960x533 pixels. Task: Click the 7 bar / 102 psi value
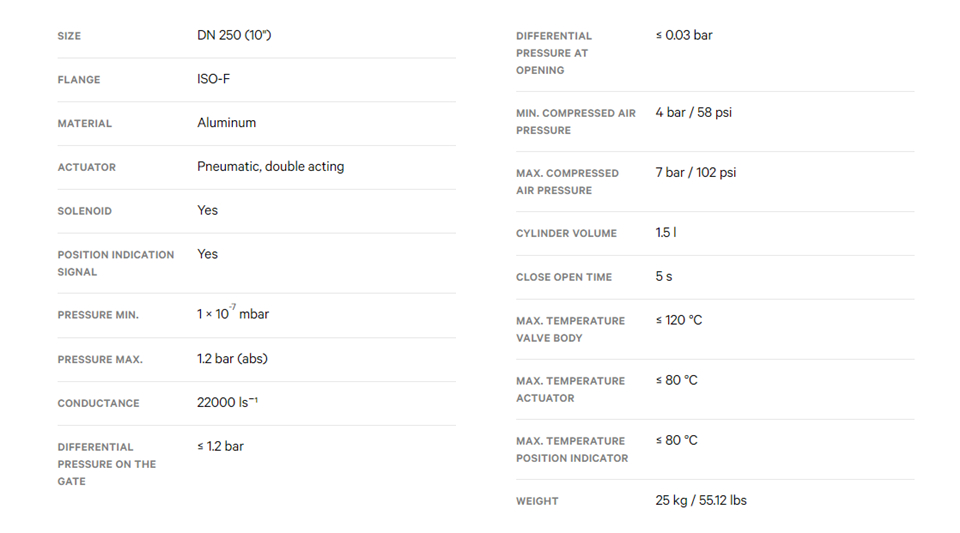(696, 173)
